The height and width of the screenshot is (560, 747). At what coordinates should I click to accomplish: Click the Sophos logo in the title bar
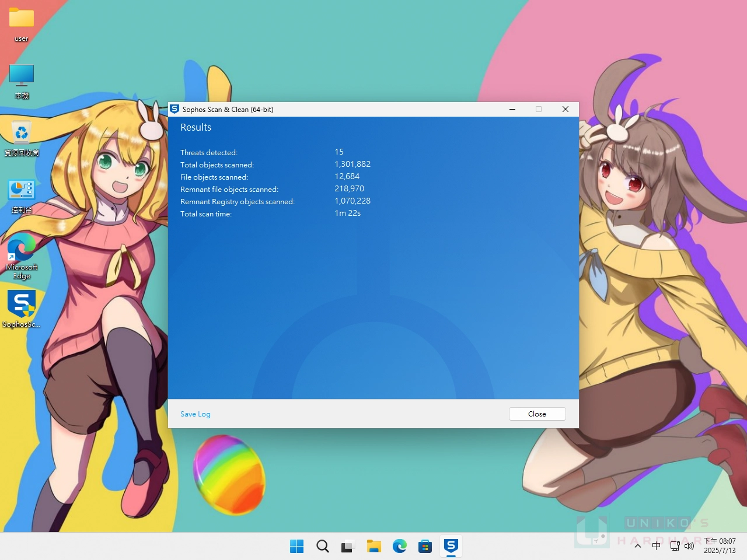174,109
